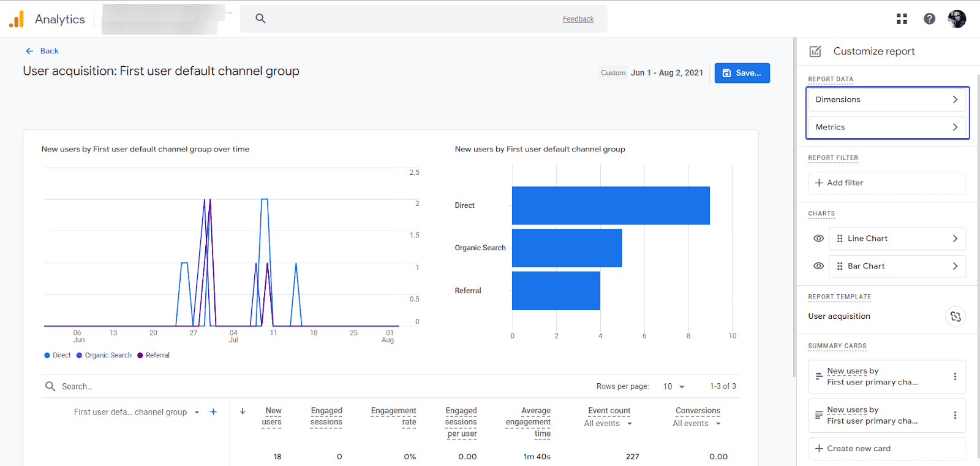Expand the Dimensions section
980x466 pixels.
[x=888, y=99]
